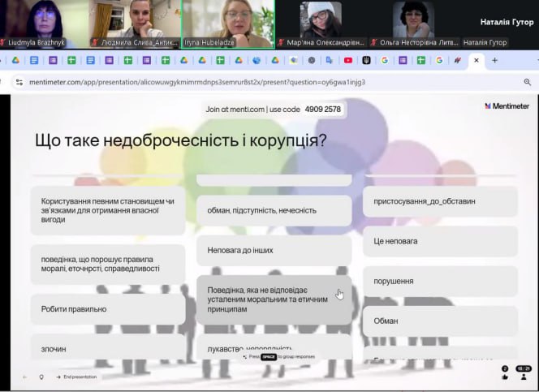Open the thumbs-up reactions icon
The image size is (539, 392).
(505, 377)
